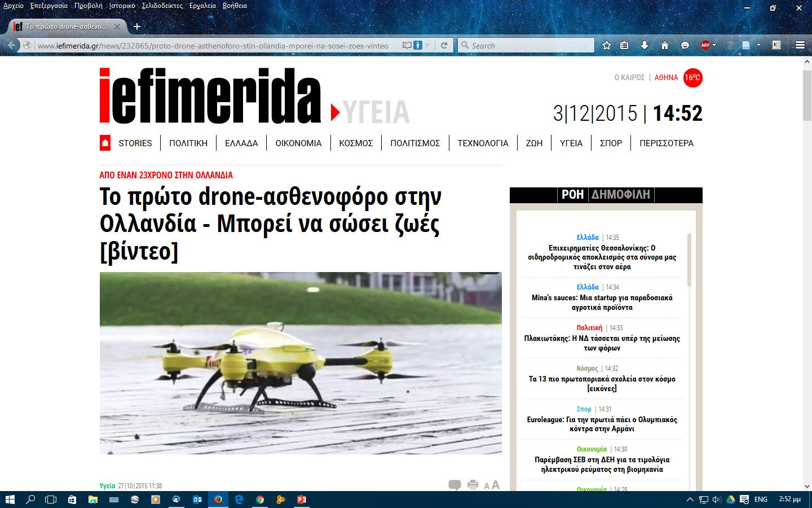Switch to Microsoft Edge on taskbar
This screenshot has width=812, height=508.
(239, 500)
